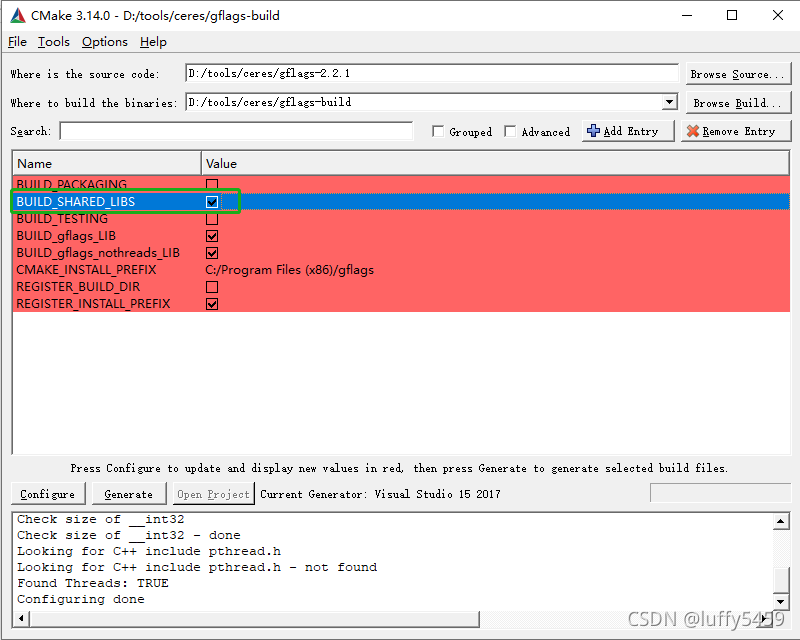Maximize the CMake window
The width and height of the screenshot is (800, 640).
(x=732, y=15)
